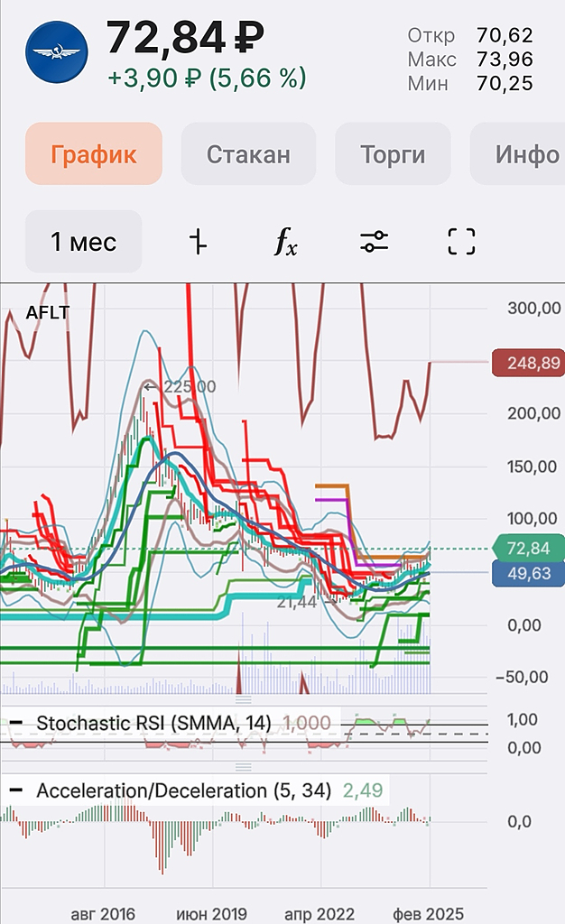Screen dimensions: 565x924
Task: Collapse the Acceleration/Deceleration indicator panel
Action: (16, 790)
